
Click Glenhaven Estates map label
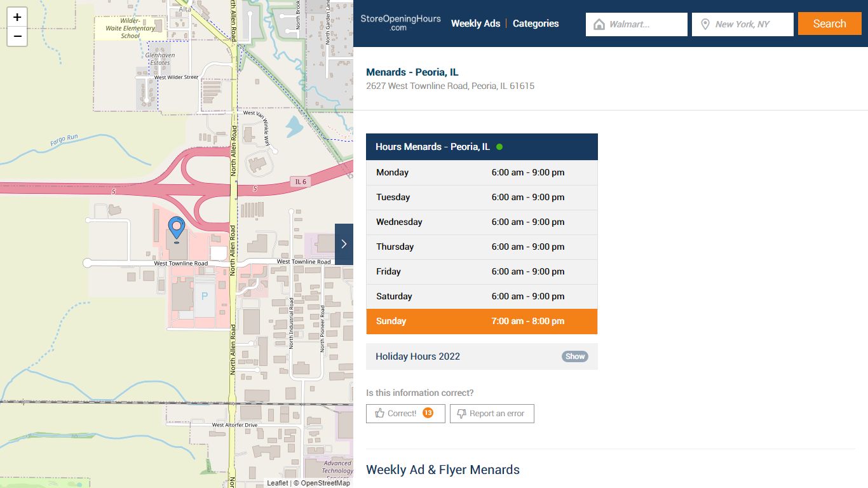[160, 59]
